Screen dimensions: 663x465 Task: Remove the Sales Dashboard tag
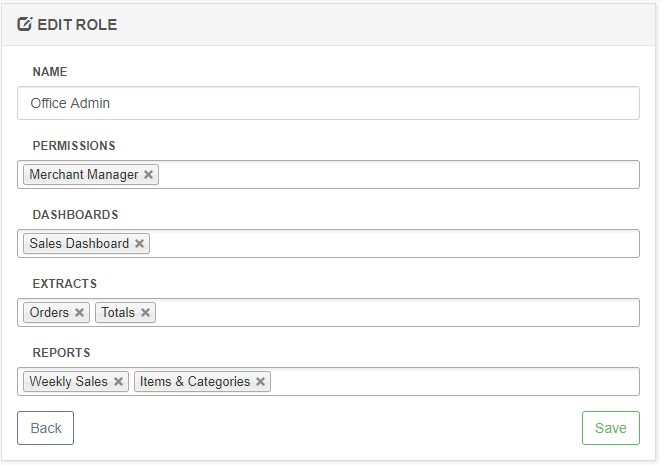click(x=140, y=243)
